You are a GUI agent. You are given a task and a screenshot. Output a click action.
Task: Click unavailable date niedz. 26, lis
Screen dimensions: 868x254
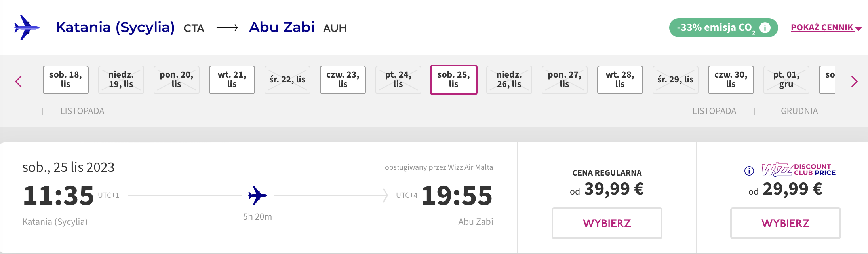click(509, 80)
